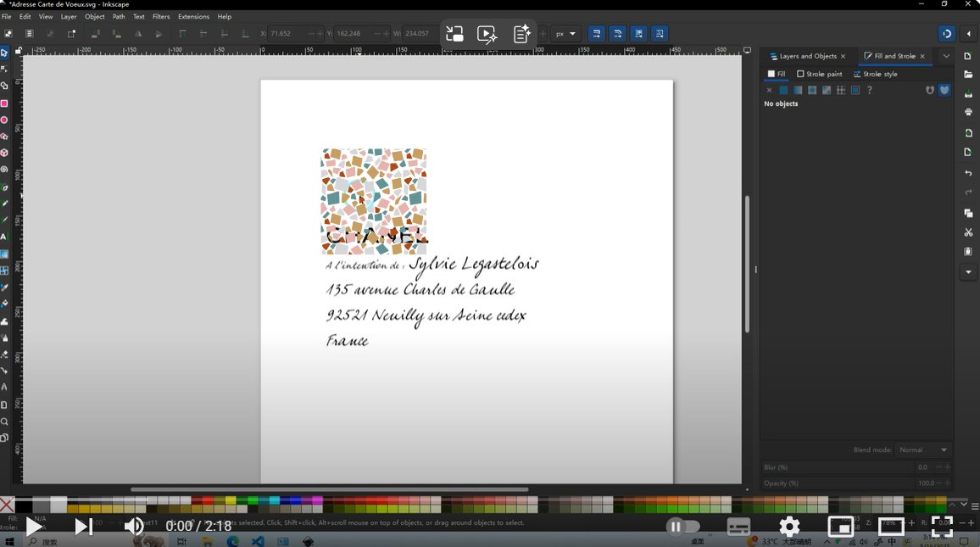The height and width of the screenshot is (547, 980).
Task: Open the Edit menu
Action: click(x=25, y=17)
